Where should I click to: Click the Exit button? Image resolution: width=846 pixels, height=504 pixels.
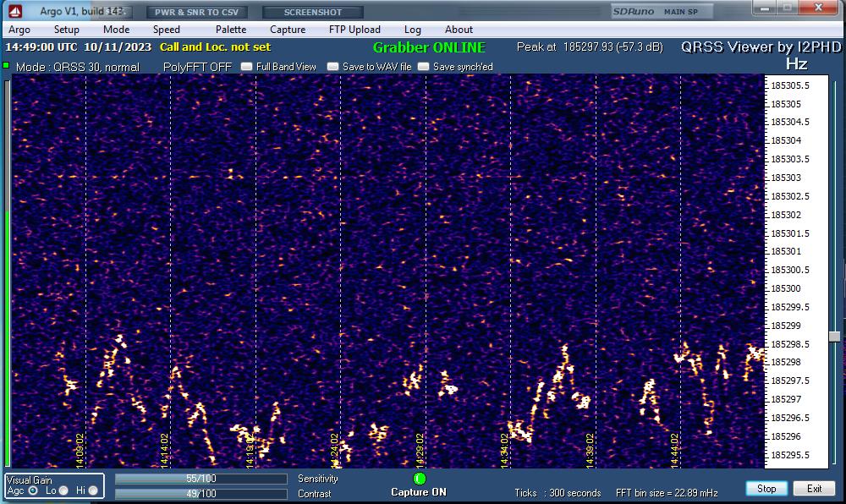pos(814,489)
